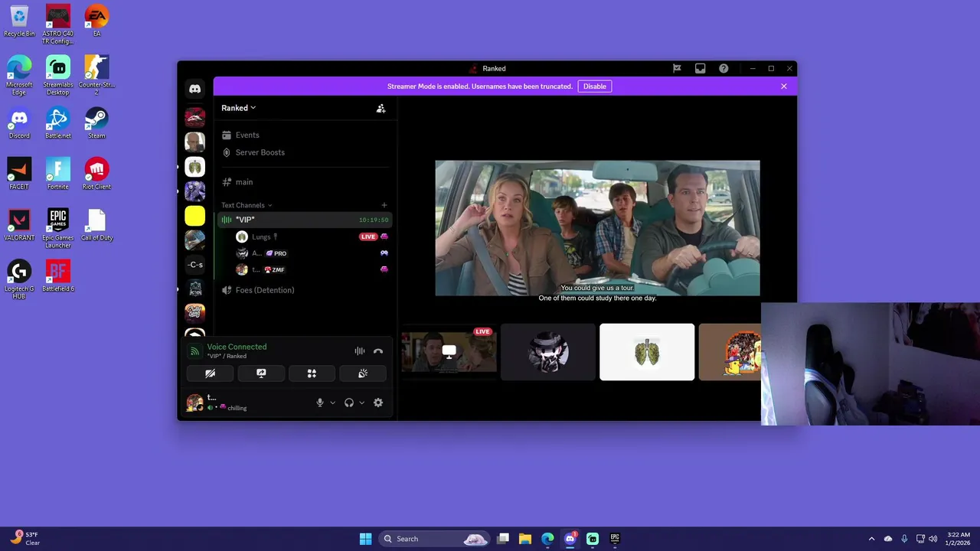Open the taskbar volume control
980x551 pixels.
click(933, 539)
